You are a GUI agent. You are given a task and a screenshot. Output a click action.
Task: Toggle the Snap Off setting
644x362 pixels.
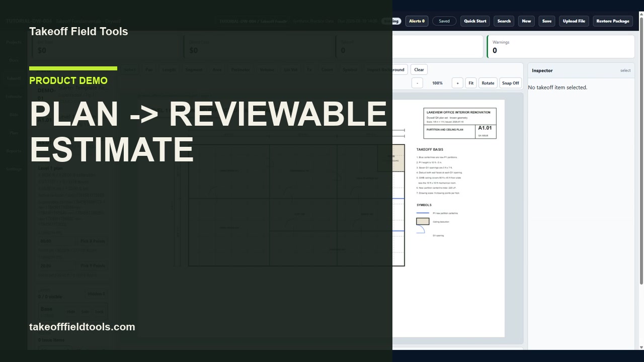tap(511, 83)
